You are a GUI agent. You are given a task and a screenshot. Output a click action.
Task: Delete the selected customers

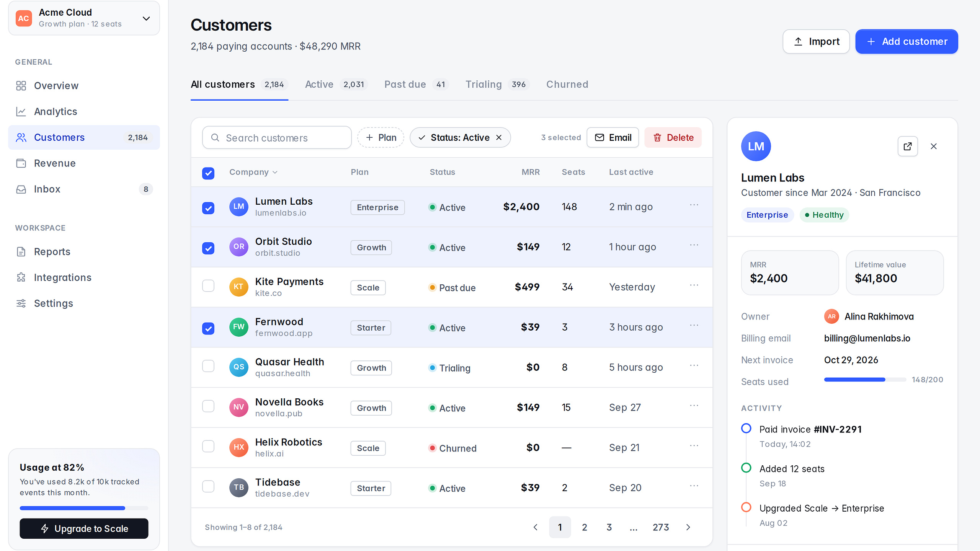click(673, 138)
